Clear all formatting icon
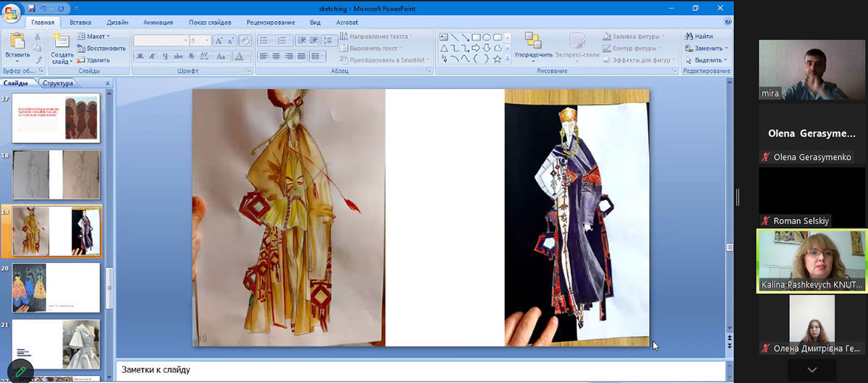 [x=244, y=40]
